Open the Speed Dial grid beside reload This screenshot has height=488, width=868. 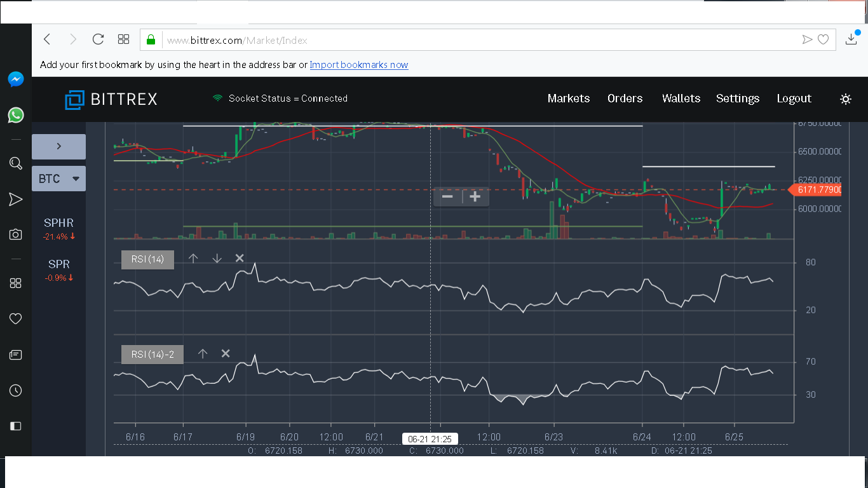[x=124, y=39]
